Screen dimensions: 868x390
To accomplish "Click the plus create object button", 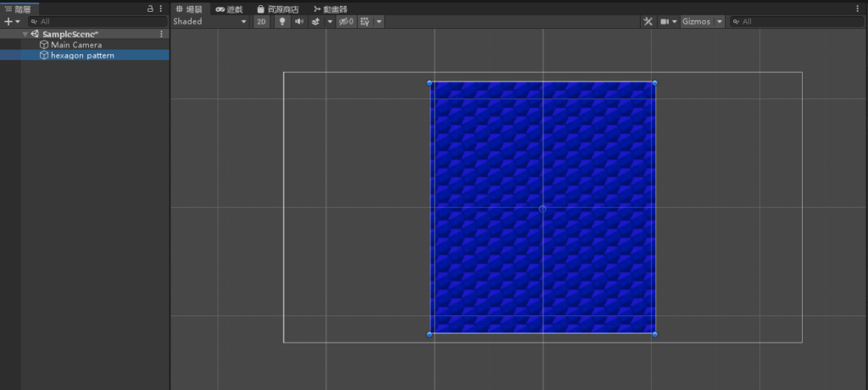I will (x=8, y=21).
